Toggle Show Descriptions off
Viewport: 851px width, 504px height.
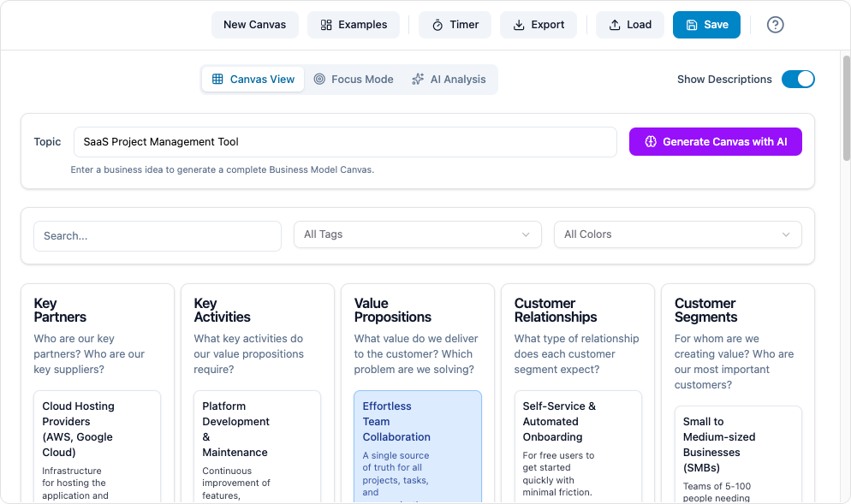tap(797, 79)
